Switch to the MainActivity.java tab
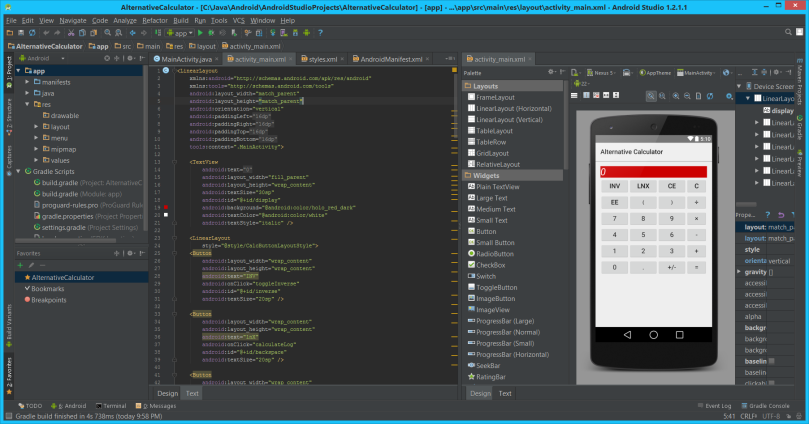809x424 pixels. [x=186, y=59]
